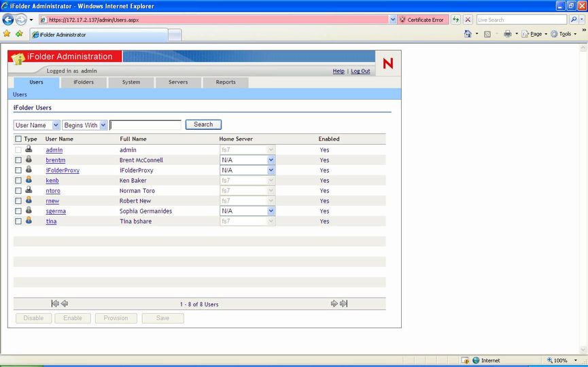
Task: Click the Provision button
Action: [x=116, y=318]
